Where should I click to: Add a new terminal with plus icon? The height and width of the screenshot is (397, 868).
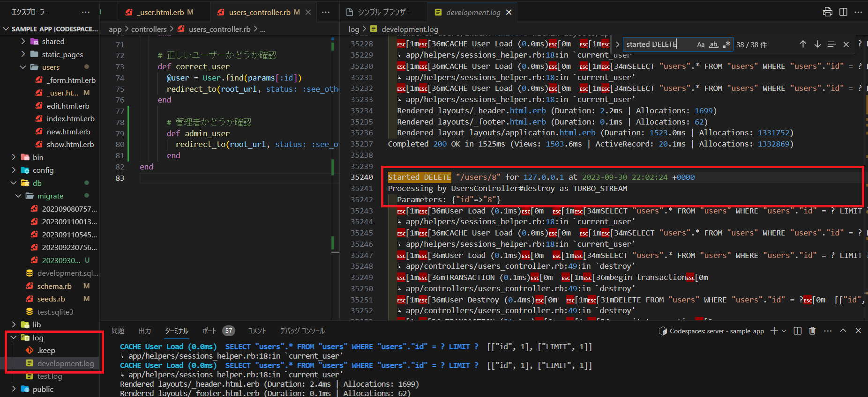(x=774, y=331)
